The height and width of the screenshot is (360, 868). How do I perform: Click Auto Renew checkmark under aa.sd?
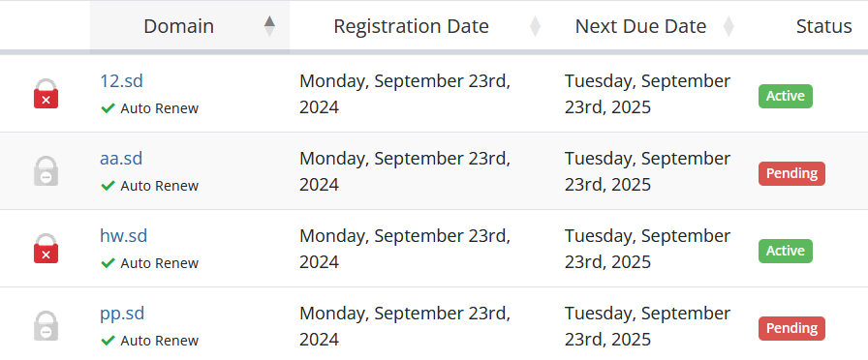coord(108,186)
